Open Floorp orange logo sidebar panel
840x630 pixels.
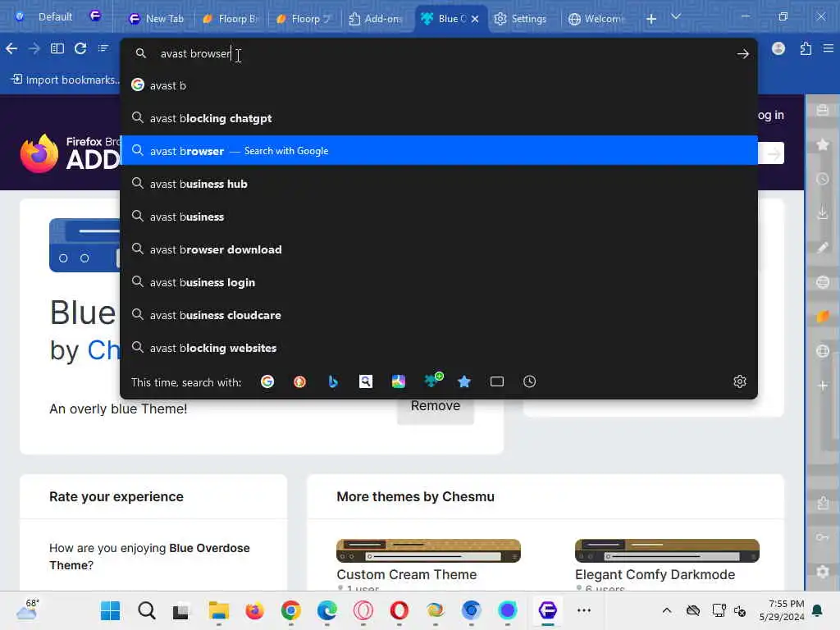(x=823, y=317)
